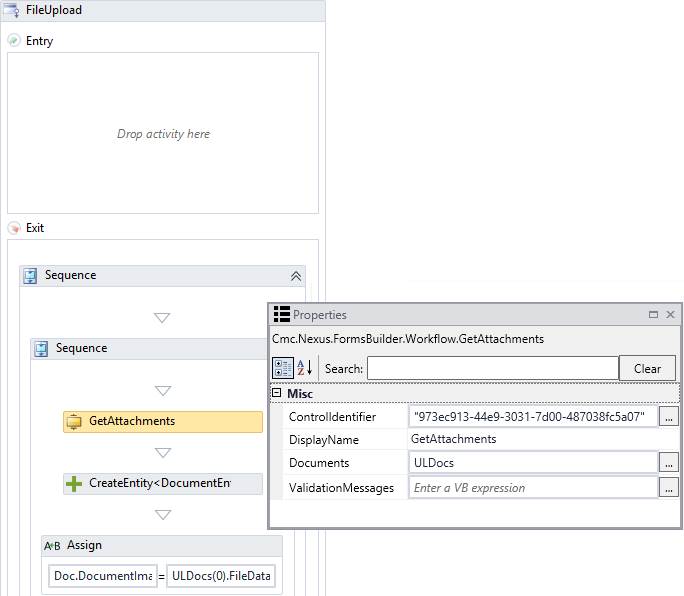Viewport: 684px width, 596px height.
Task: Collapse the Misc property category
Action: point(276,394)
